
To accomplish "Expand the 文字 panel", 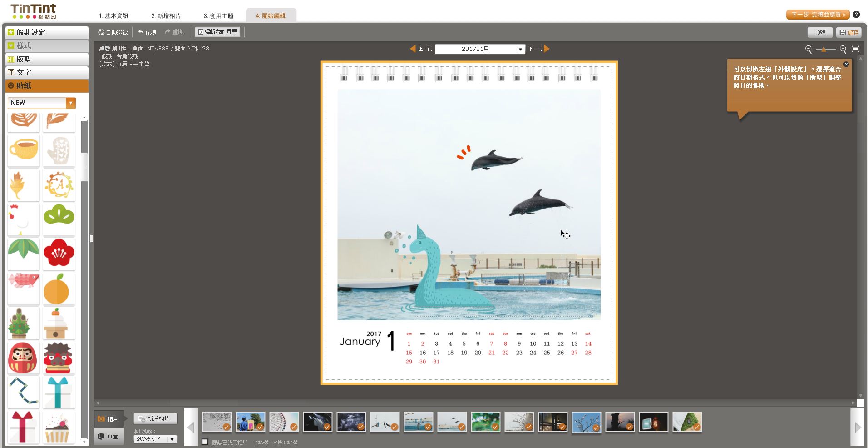I will 47,72.
